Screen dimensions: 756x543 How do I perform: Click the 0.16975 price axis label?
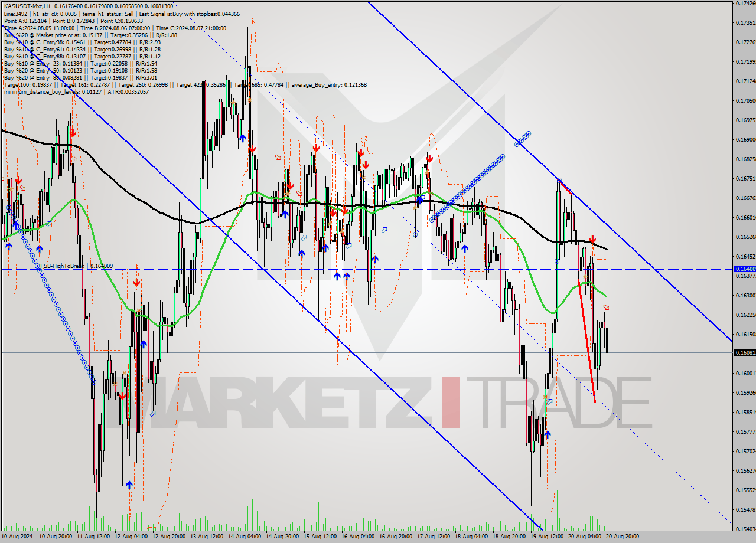[x=745, y=120]
